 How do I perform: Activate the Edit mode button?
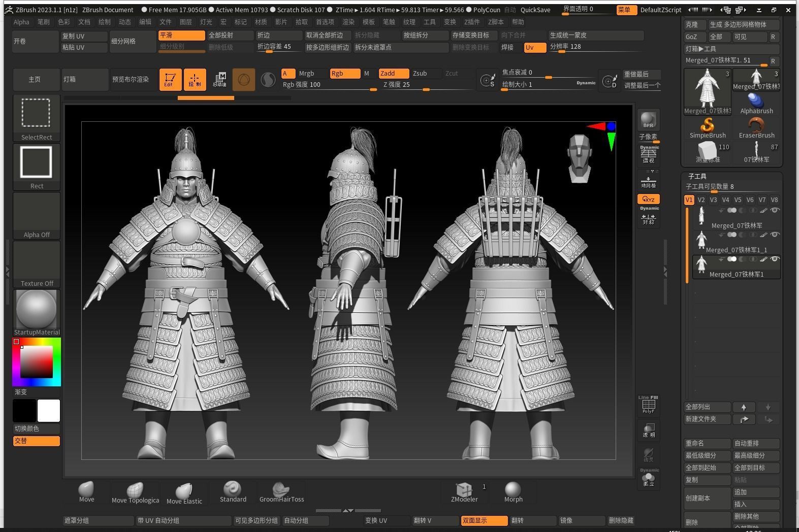point(170,80)
